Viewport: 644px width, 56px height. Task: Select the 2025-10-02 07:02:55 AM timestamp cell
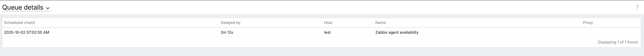pos(26,32)
